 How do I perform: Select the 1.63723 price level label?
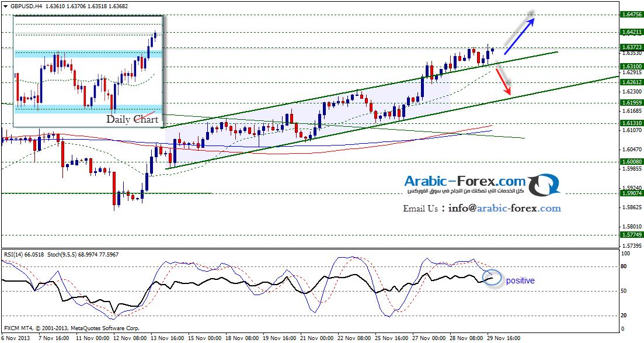(x=632, y=47)
